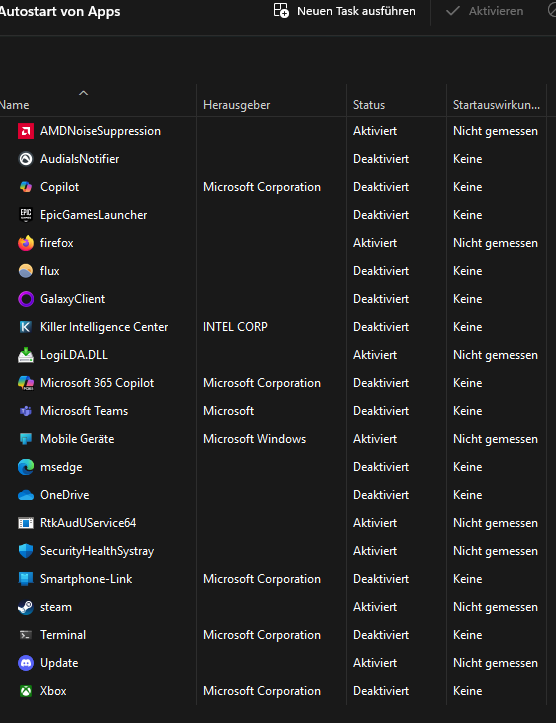Select the LogiLDA.DLL entry name
This screenshot has width=556, height=723.
[74, 355]
